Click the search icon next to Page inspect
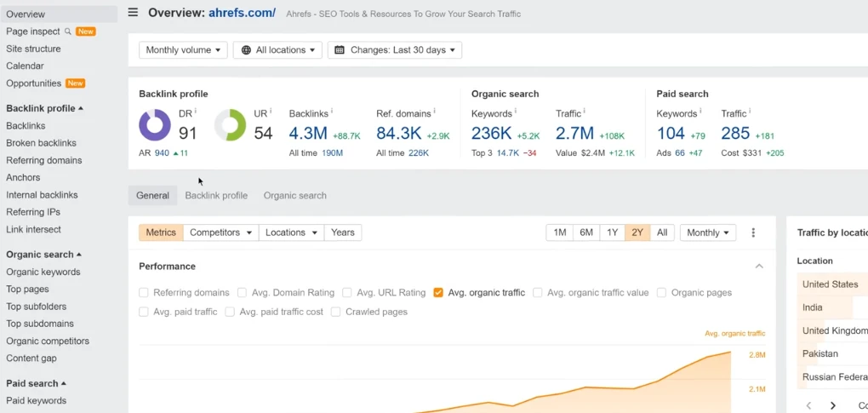This screenshot has width=868, height=413. point(68,32)
